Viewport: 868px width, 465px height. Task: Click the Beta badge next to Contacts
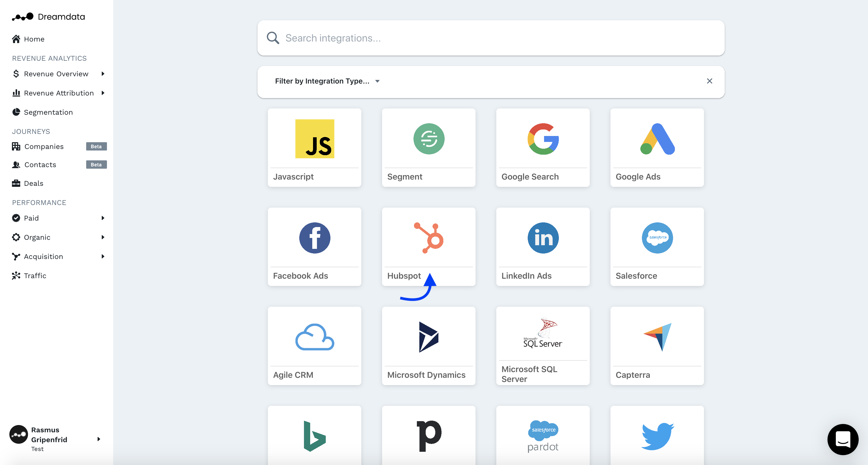pos(96,165)
